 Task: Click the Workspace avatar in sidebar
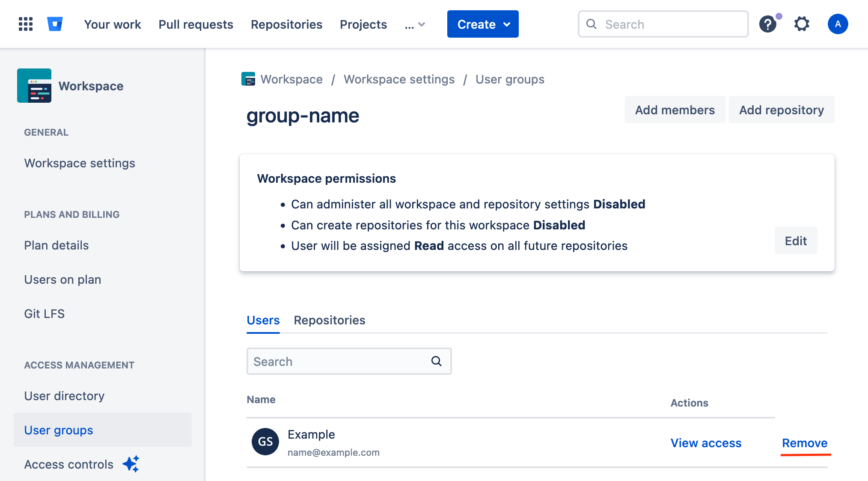[34, 86]
